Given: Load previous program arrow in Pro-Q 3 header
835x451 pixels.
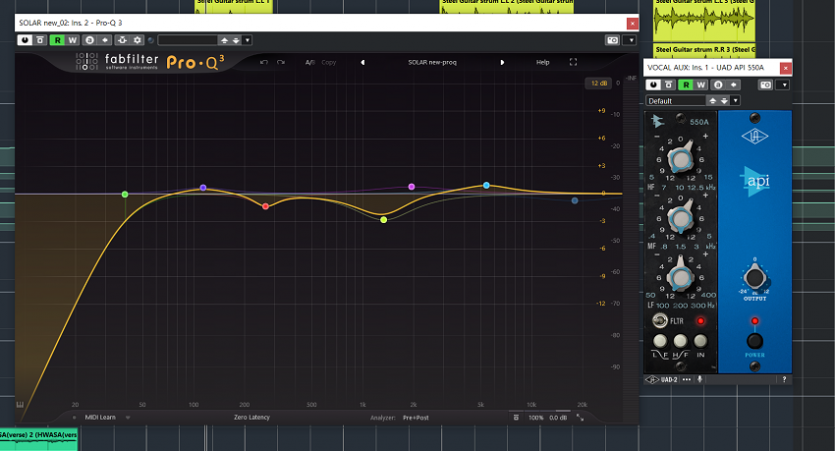Looking at the screenshot, I should 224,40.
